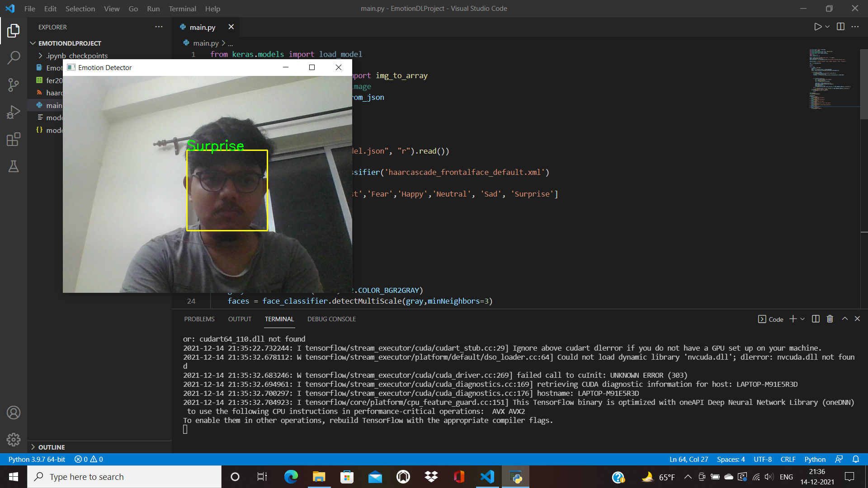
Task: Click the Testing flask icon
Action: click(14, 166)
